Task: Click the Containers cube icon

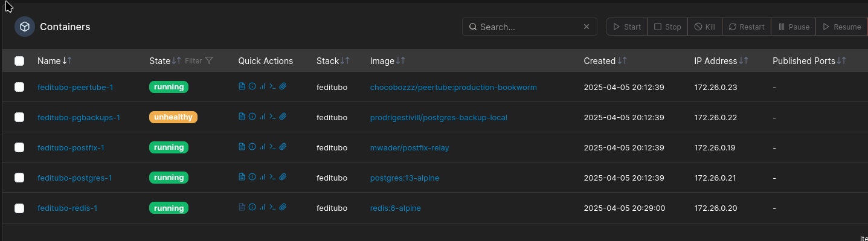Action: (25, 27)
